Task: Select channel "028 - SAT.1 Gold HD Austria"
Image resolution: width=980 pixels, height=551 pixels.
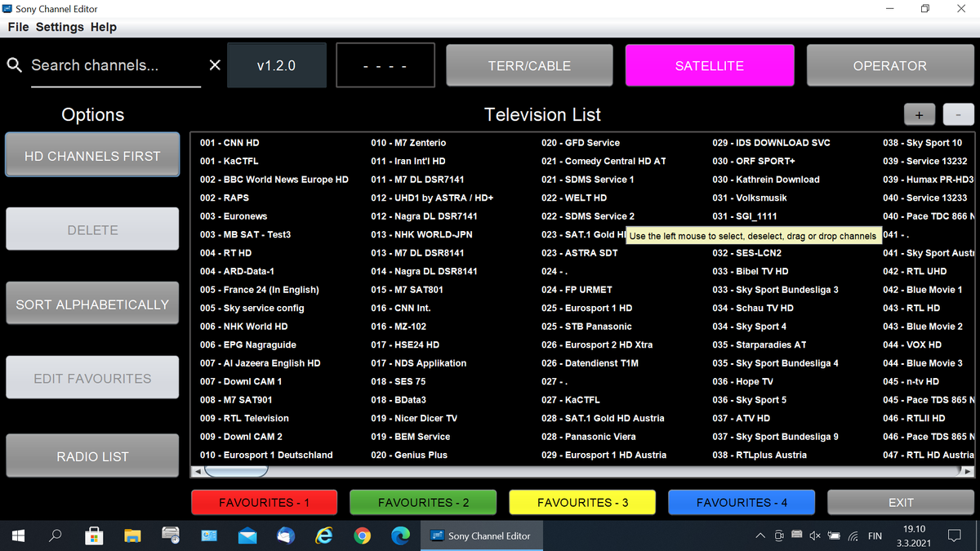Action: pyautogui.click(x=603, y=418)
